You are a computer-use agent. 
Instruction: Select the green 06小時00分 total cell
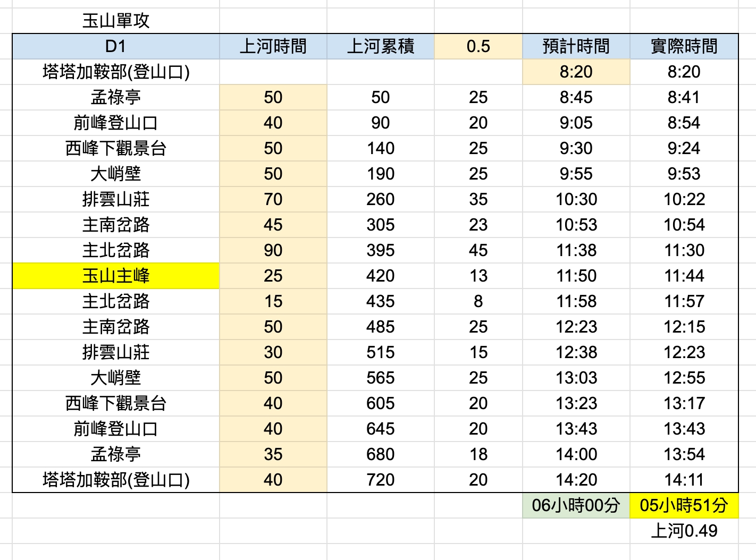576,505
